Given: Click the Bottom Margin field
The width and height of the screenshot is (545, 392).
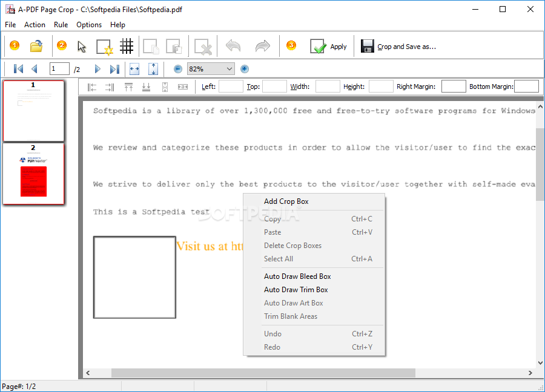Looking at the screenshot, I should click(527, 86).
